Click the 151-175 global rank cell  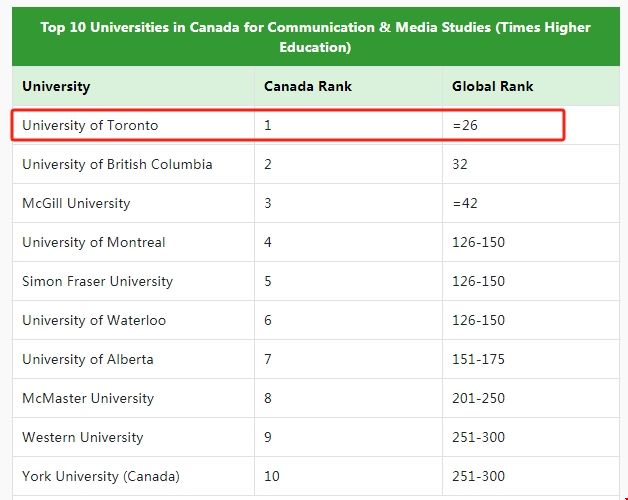(478, 359)
